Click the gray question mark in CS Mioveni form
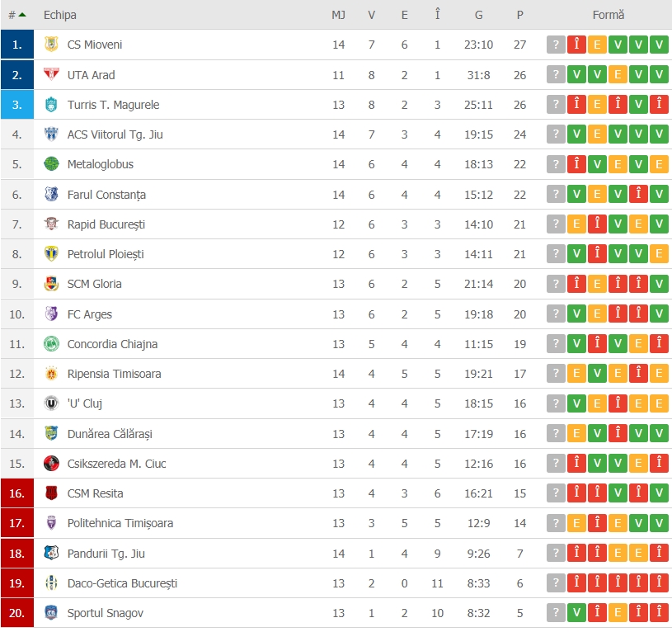This screenshot has height=632, width=672. (557, 45)
